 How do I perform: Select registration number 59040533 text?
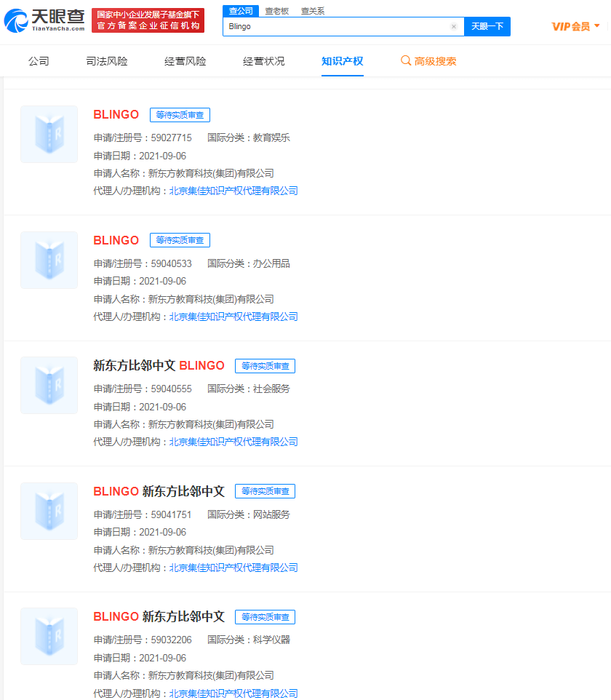pos(172,264)
